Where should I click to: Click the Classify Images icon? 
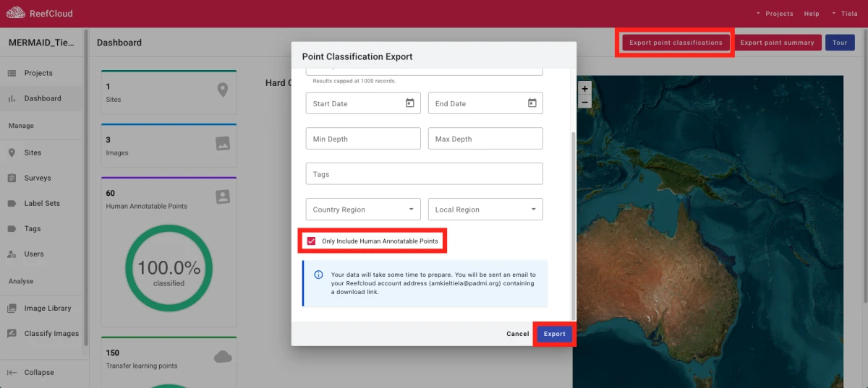coord(12,333)
